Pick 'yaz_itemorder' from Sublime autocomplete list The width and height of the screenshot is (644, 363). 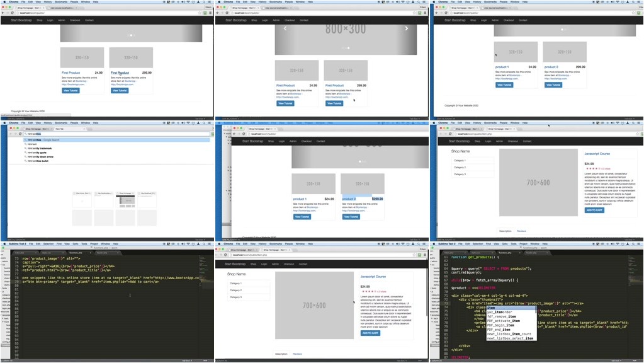point(511,312)
